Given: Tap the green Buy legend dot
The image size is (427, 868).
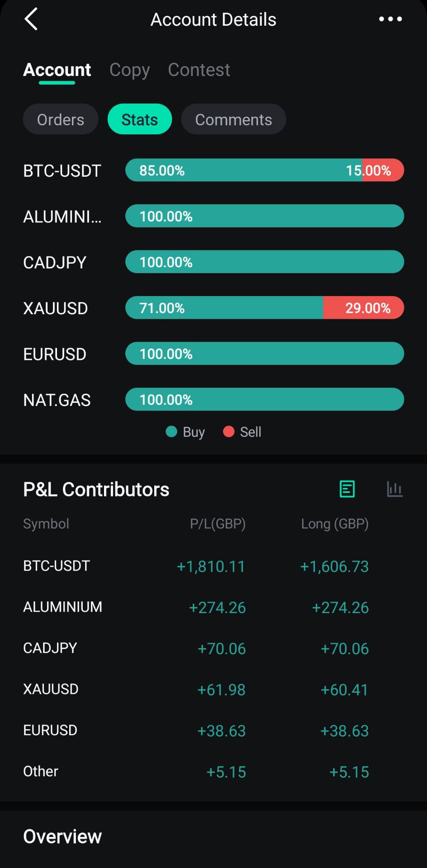Looking at the screenshot, I should [x=171, y=432].
